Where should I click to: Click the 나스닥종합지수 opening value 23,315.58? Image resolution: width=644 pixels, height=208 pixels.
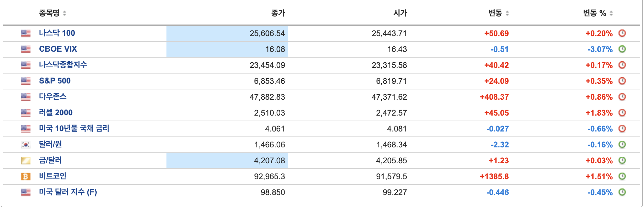coord(389,65)
